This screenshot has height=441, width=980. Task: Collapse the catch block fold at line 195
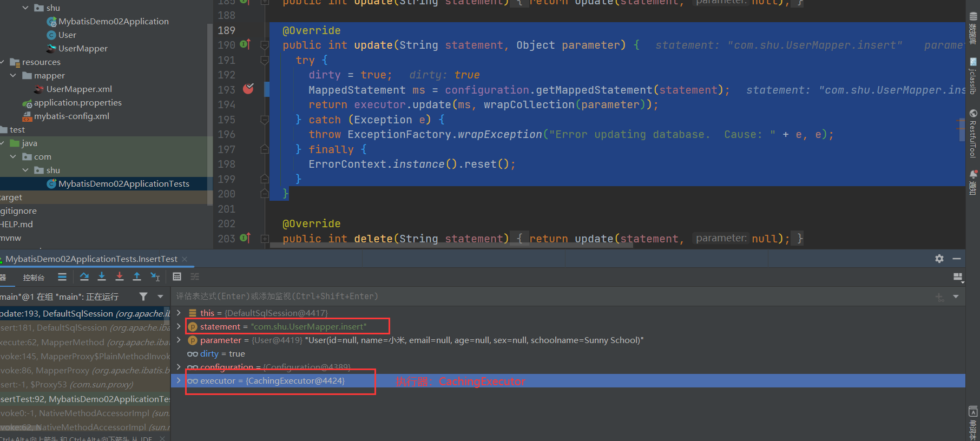pyautogui.click(x=265, y=120)
